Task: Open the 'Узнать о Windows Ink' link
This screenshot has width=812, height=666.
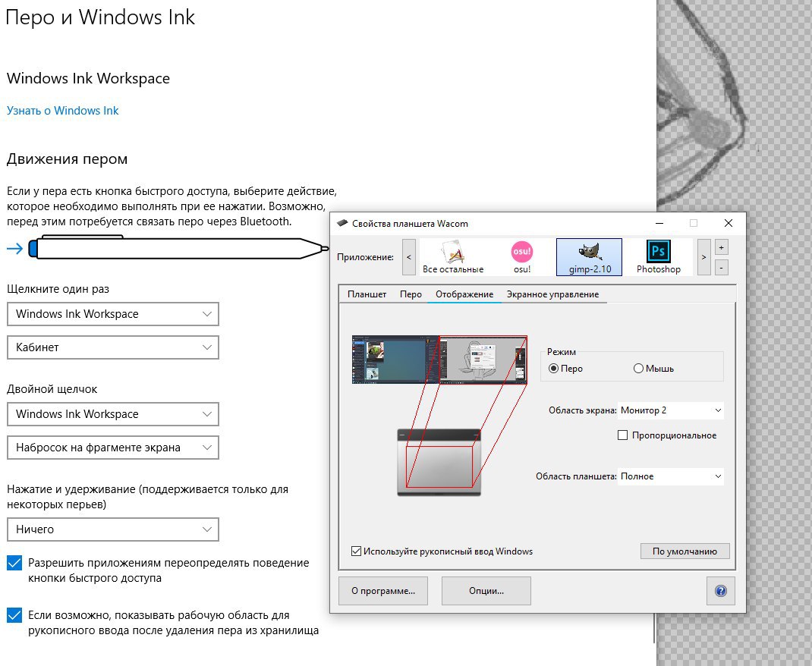Action: click(63, 111)
